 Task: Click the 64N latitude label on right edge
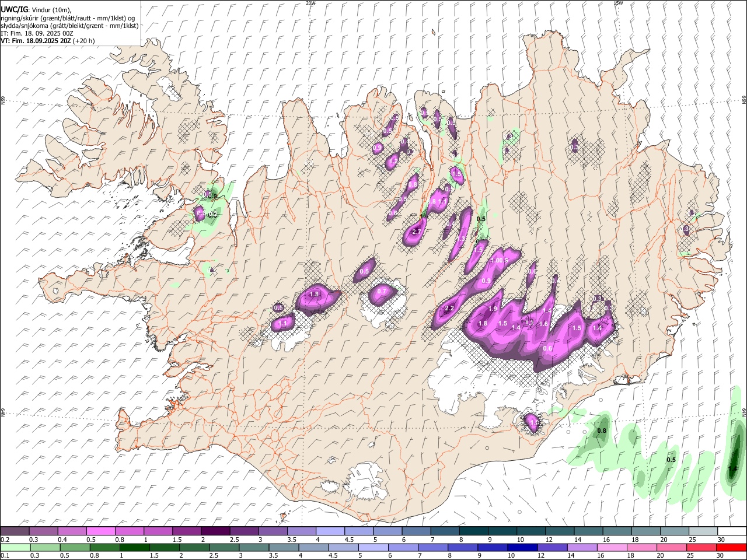(x=743, y=412)
